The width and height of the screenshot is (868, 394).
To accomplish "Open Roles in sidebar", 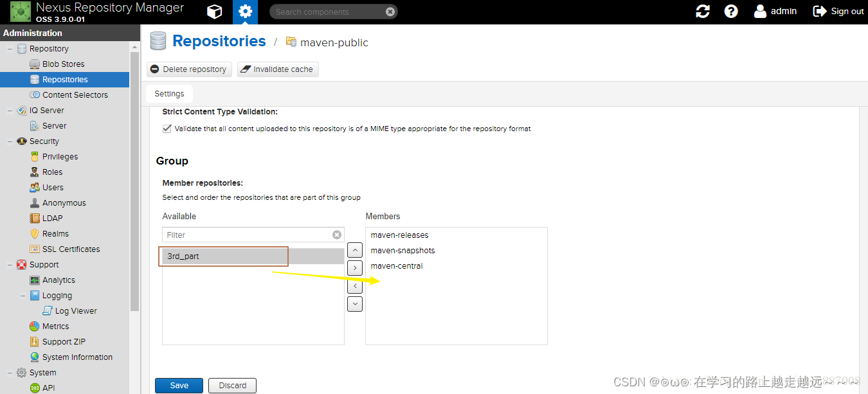I will tap(52, 172).
